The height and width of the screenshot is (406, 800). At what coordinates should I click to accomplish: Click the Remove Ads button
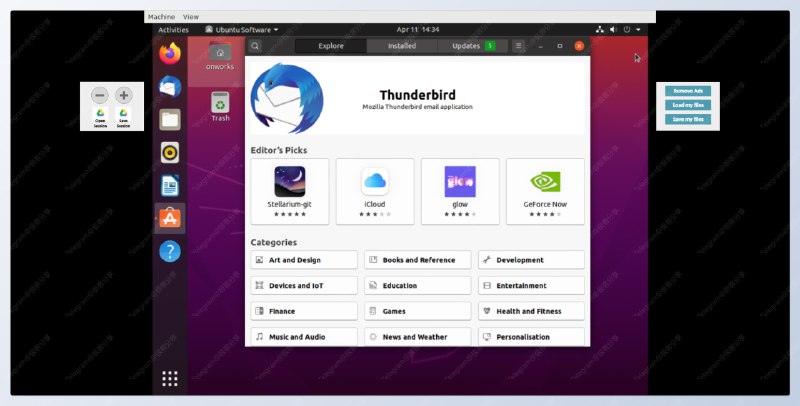688,91
